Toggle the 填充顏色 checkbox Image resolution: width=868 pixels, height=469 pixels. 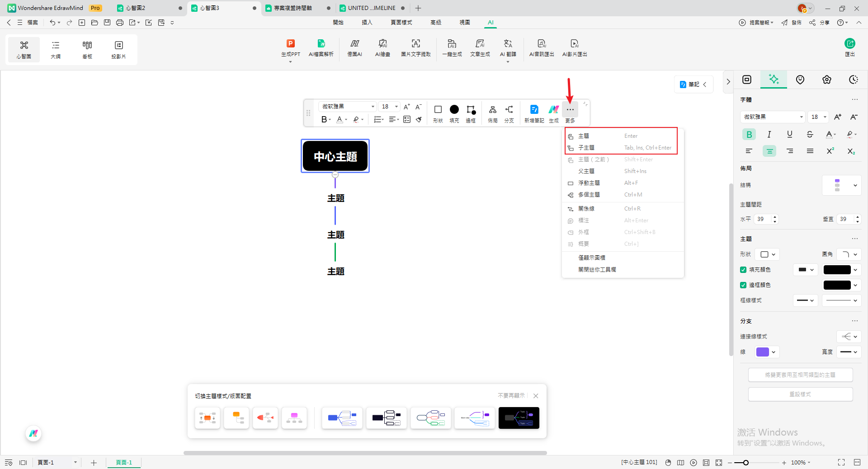[x=743, y=270]
